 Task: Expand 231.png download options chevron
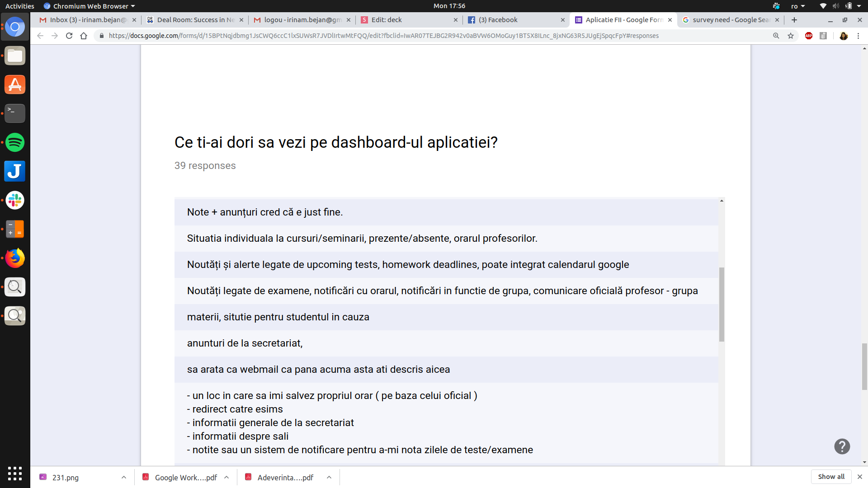124,477
